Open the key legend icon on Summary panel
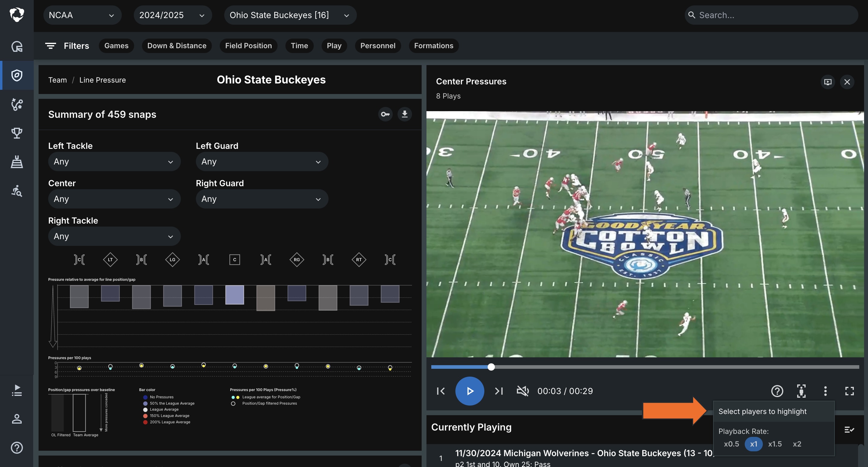 (x=385, y=114)
